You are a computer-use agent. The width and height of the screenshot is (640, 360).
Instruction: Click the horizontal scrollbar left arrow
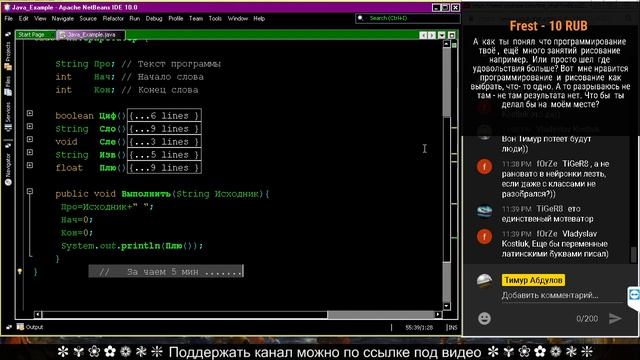(x=37, y=314)
